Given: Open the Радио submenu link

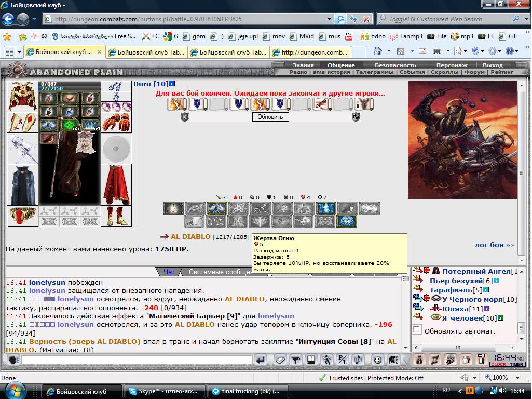Looking at the screenshot, I should tap(298, 72).
